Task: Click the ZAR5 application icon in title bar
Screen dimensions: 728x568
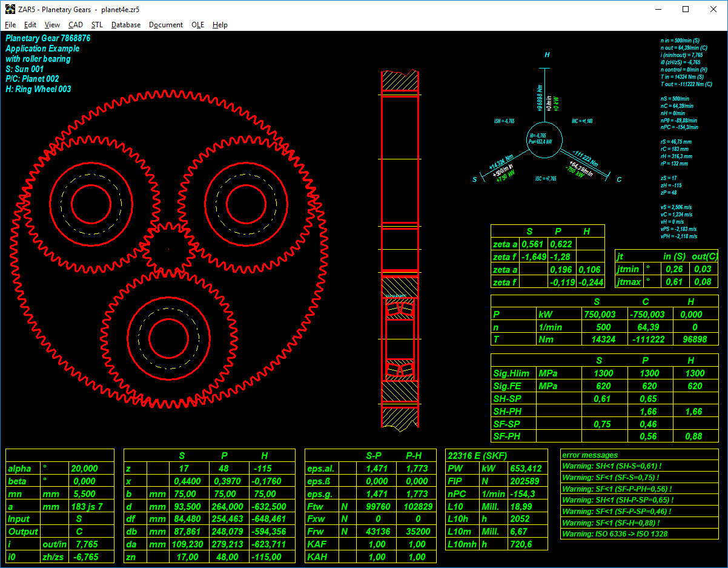Action: [10, 9]
